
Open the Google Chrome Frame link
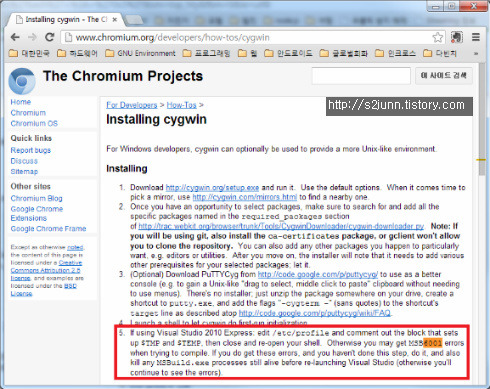[x=48, y=229]
